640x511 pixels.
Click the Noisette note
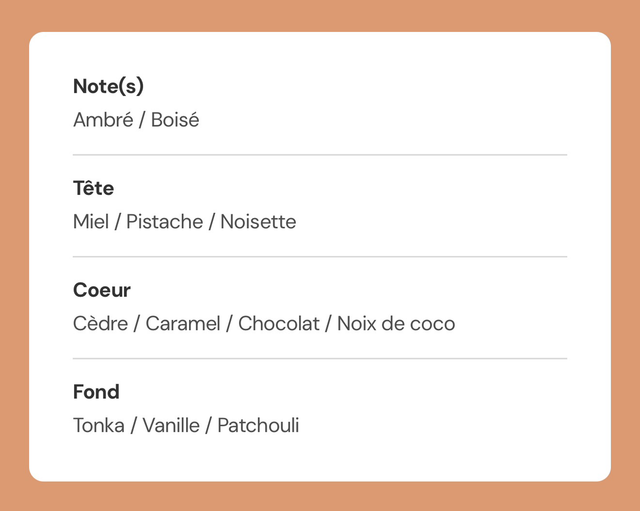[258, 222]
